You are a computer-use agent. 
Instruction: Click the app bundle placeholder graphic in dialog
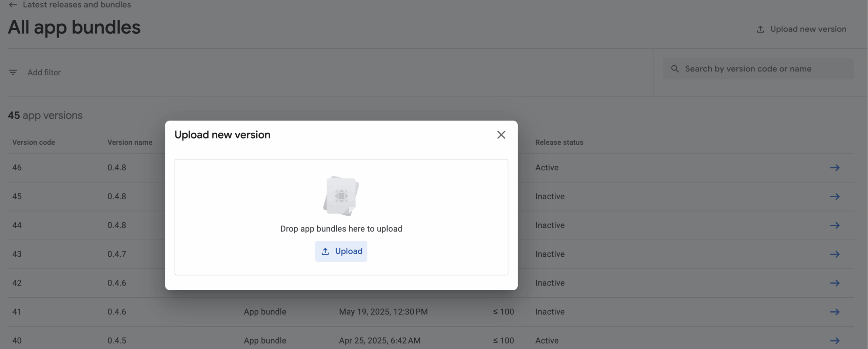[x=341, y=196]
